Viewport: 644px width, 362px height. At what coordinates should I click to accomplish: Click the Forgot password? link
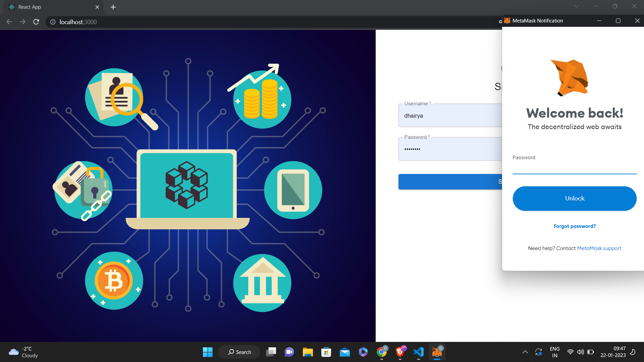[x=575, y=226]
